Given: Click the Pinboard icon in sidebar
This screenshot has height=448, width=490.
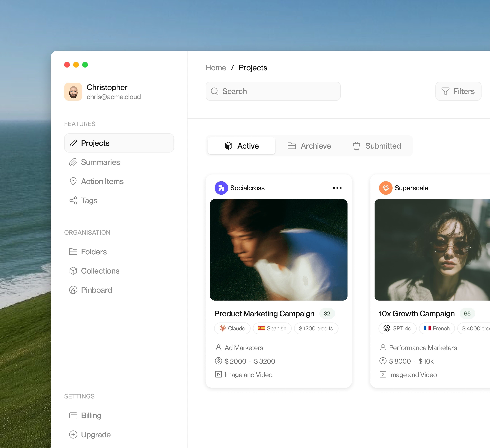Looking at the screenshot, I should tap(73, 290).
